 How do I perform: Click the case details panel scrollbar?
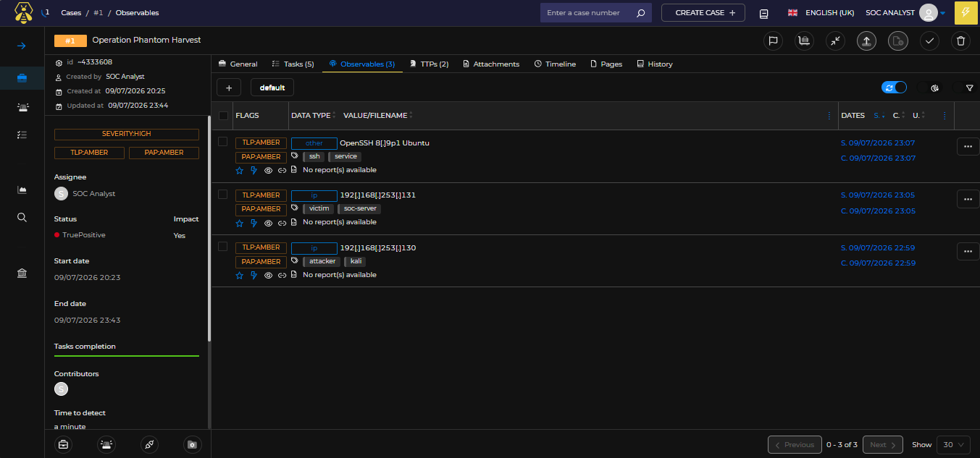[209, 228]
